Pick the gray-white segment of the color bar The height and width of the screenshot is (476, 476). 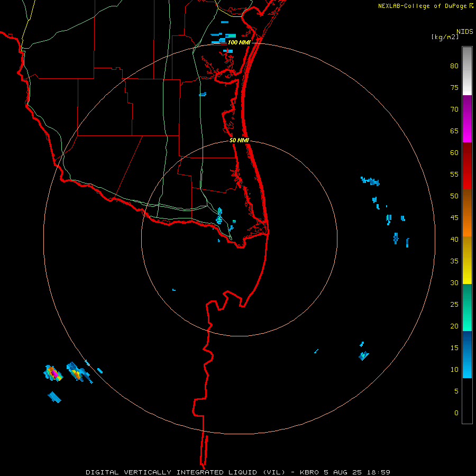point(467,71)
